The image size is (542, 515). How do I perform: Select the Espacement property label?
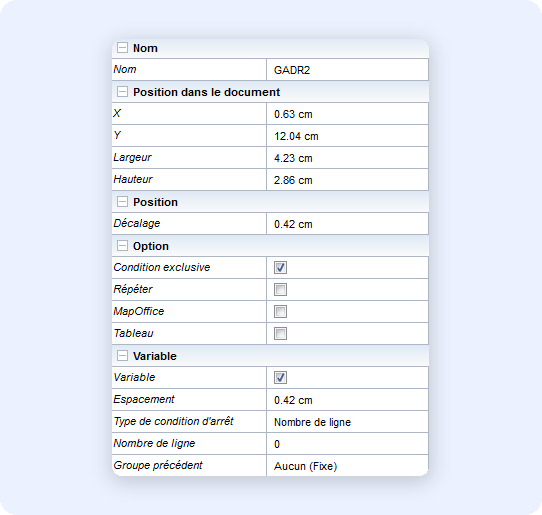(x=144, y=399)
